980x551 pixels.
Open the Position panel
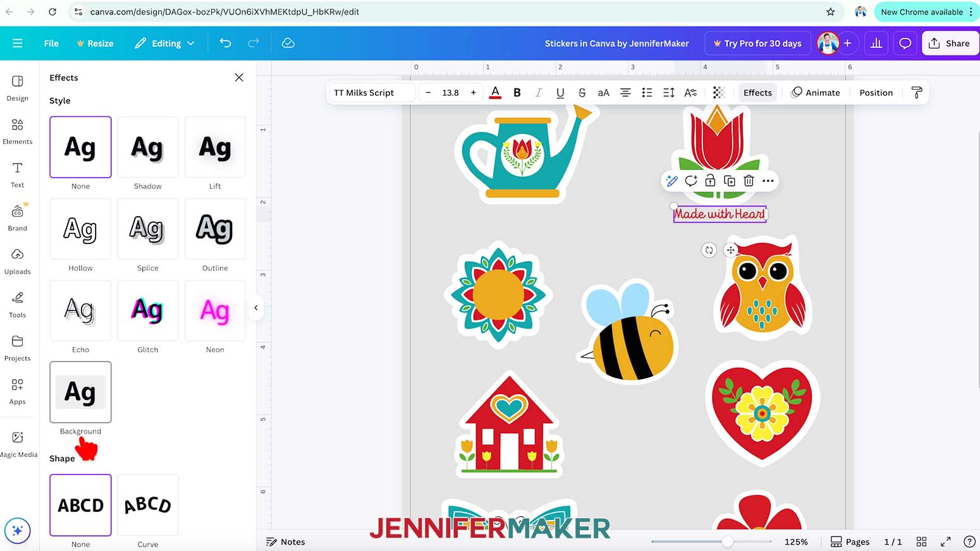876,92
